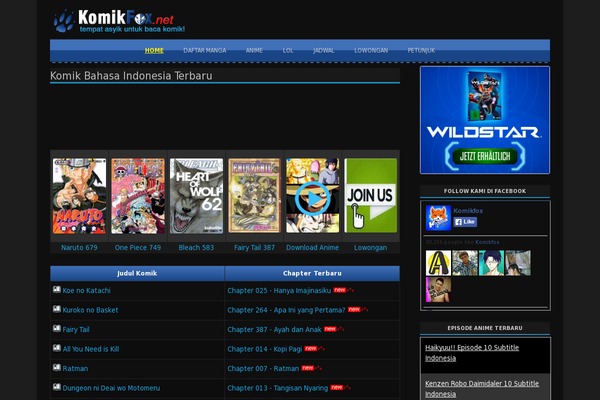Click the Lowongan link under JOIN US
Viewport: 600px width, 400px height.
pos(370,248)
